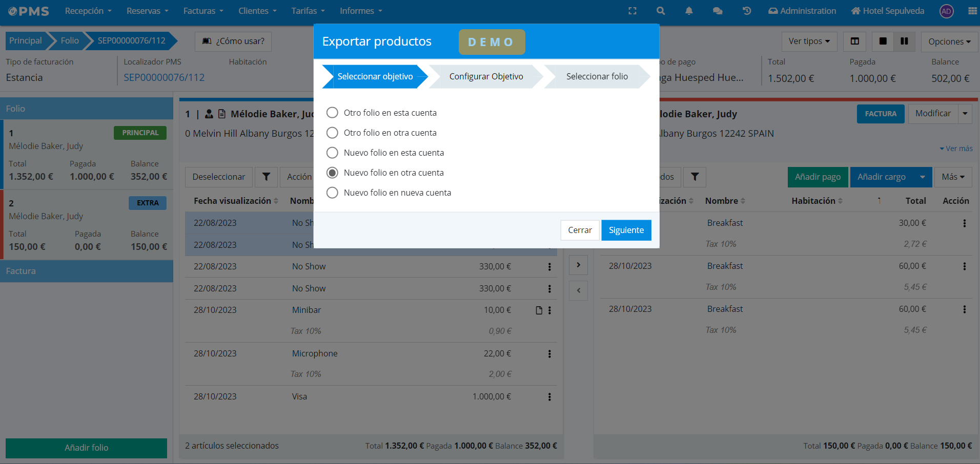Click the fullscreen toggle icon in top bar
980x464 pixels.
(632, 11)
